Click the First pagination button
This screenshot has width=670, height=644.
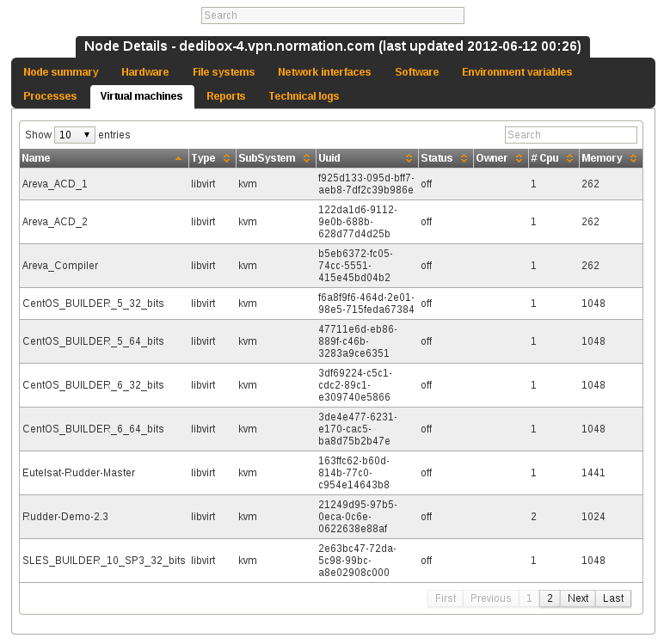(x=446, y=598)
